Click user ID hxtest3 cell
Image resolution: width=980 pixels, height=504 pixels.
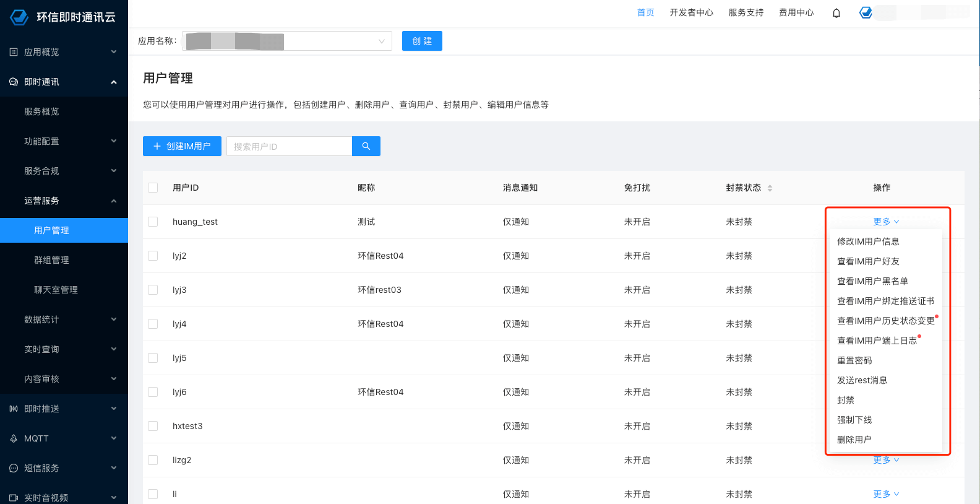[187, 426]
